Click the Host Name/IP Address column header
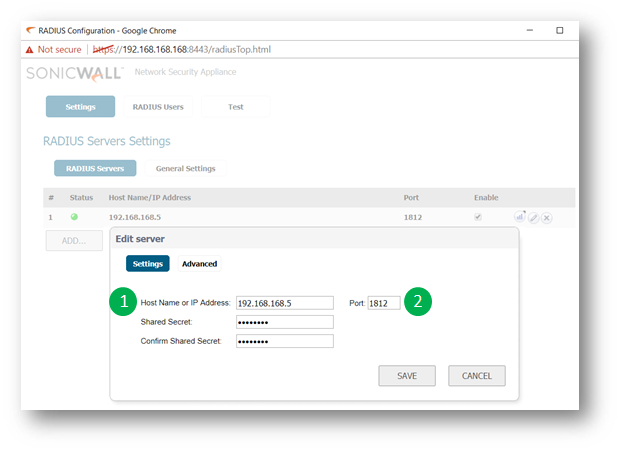 150,197
